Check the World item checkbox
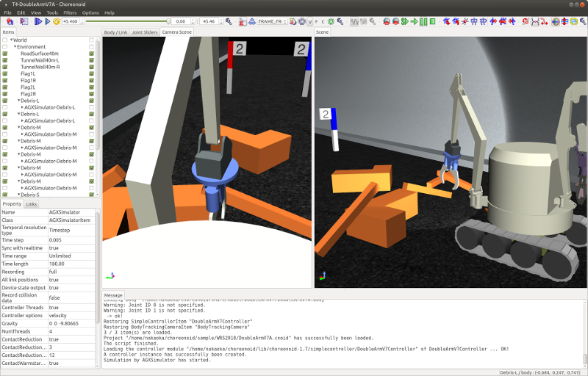The image size is (588, 376). click(5, 40)
